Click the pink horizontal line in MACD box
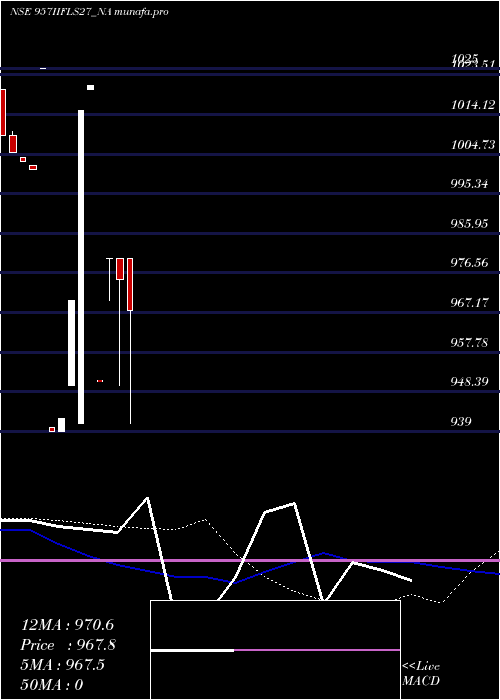 coord(317,650)
